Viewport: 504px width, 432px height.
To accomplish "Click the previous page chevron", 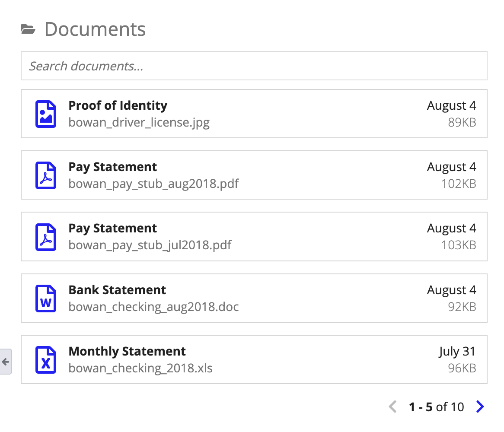I will [392, 407].
